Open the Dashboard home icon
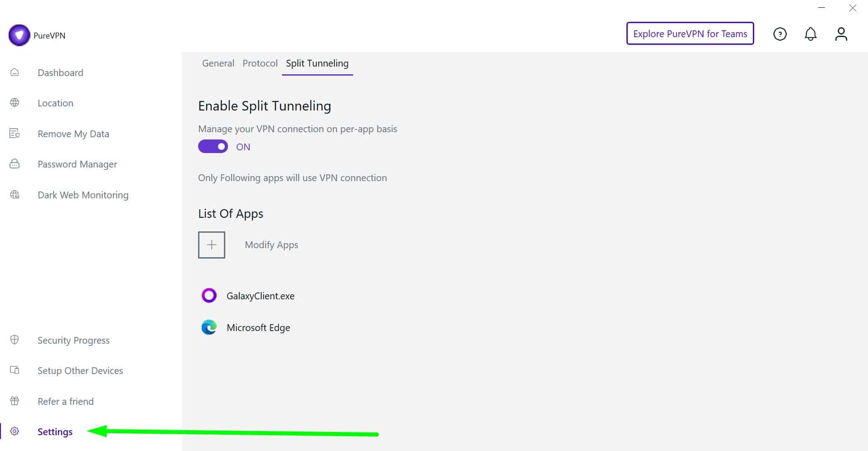 [x=15, y=72]
